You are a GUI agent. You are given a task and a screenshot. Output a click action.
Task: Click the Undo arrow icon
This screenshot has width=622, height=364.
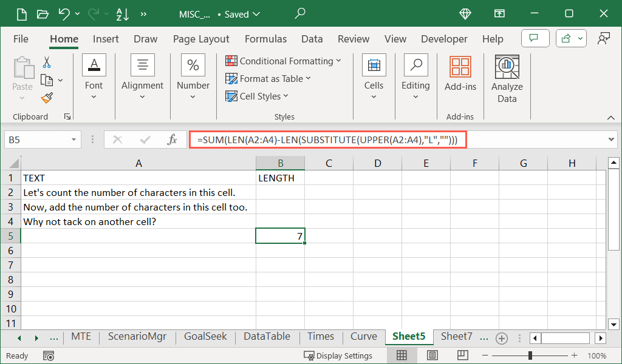click(x=64, y=14)
